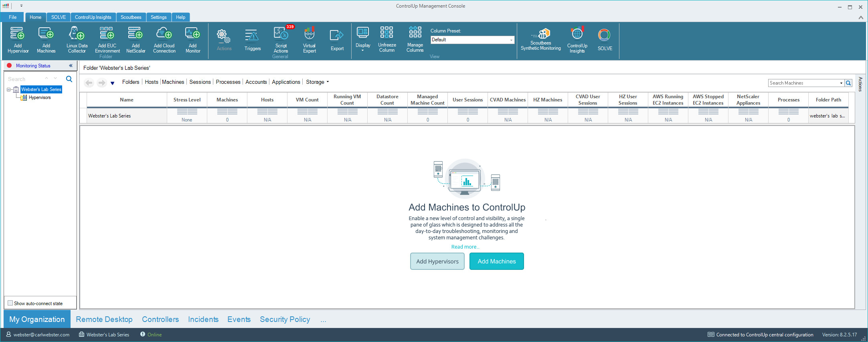
Task: Enable Show auto-connect state checkbox
Action: coord(10,303)
